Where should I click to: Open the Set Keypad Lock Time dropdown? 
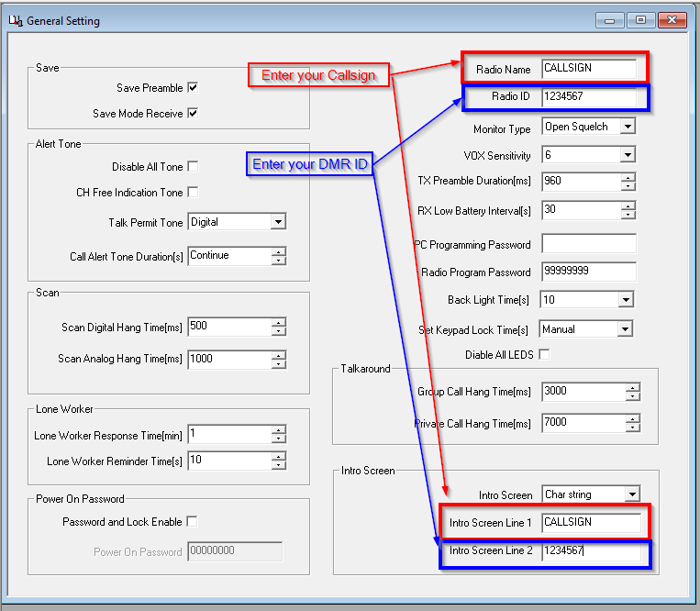tap(625, 329)
